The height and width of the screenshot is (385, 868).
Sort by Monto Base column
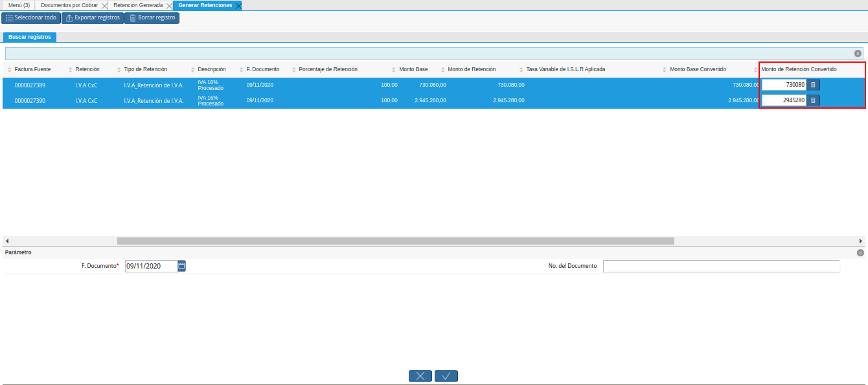pyautogui.click(x=413, y=69)
